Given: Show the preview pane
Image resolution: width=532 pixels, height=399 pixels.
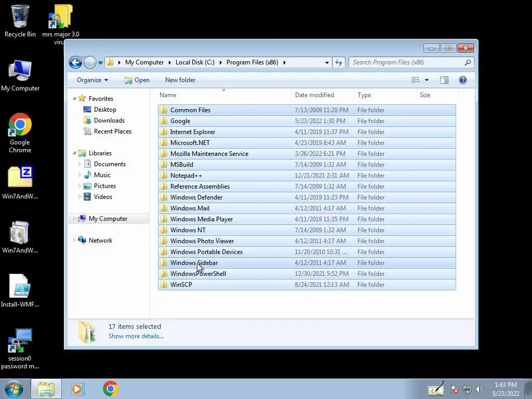Looking at the screenshot, I should tap(444, 80).
